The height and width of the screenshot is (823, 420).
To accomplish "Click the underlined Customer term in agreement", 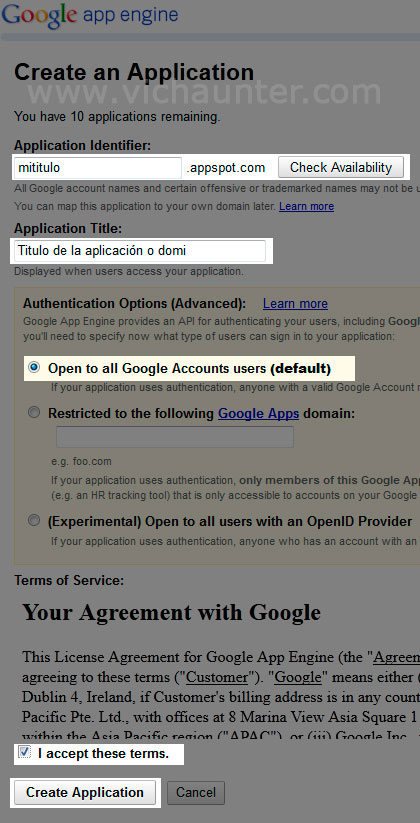I will click(217, 677).
